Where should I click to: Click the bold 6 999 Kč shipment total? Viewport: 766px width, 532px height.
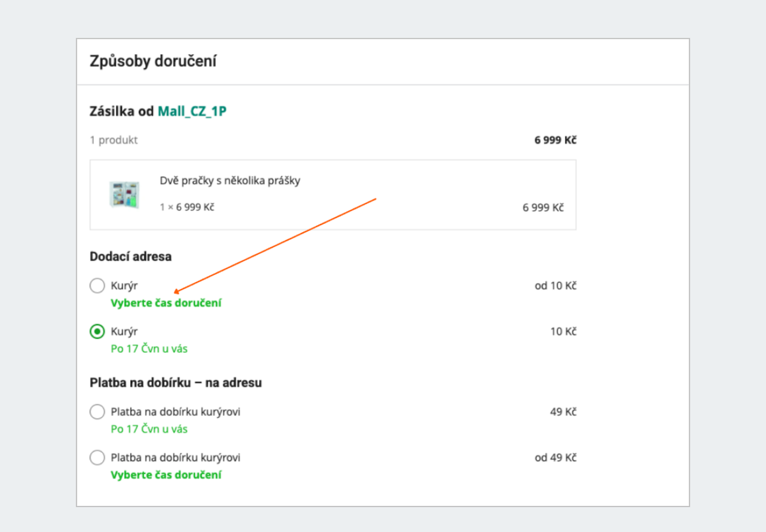click(555, 140)
